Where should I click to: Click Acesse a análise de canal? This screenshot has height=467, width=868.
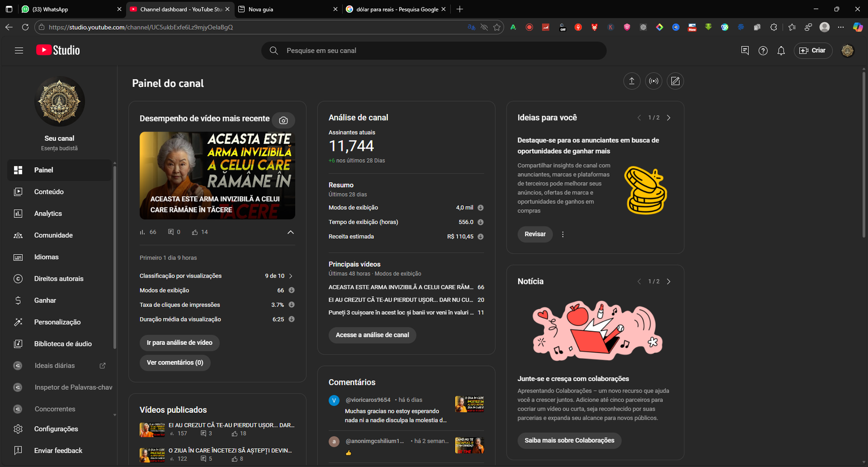(372, 335)
